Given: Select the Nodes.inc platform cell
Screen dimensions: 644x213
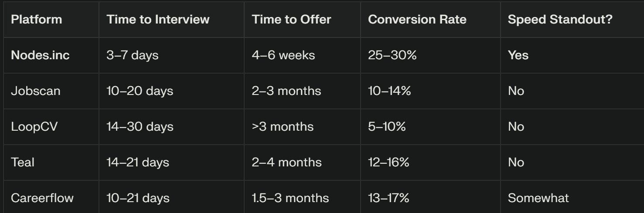Looking at the screenshot, I should [x=40, y=55].
